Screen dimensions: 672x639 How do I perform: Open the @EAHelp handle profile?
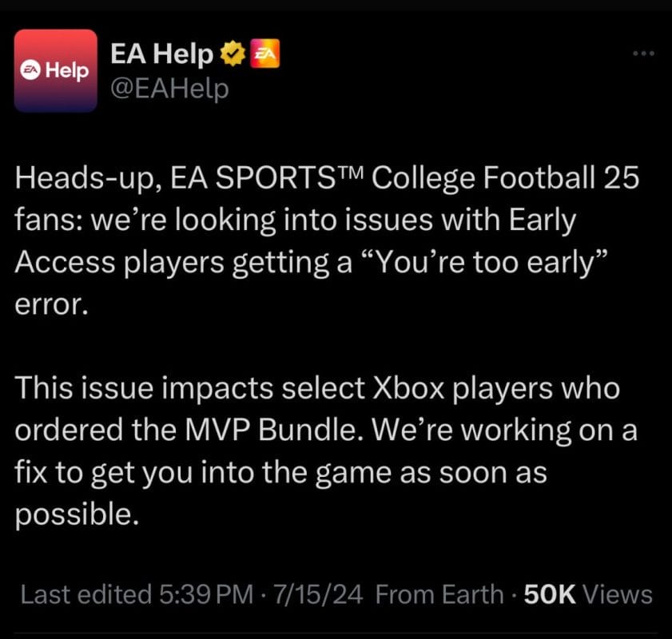coord(169,88)
